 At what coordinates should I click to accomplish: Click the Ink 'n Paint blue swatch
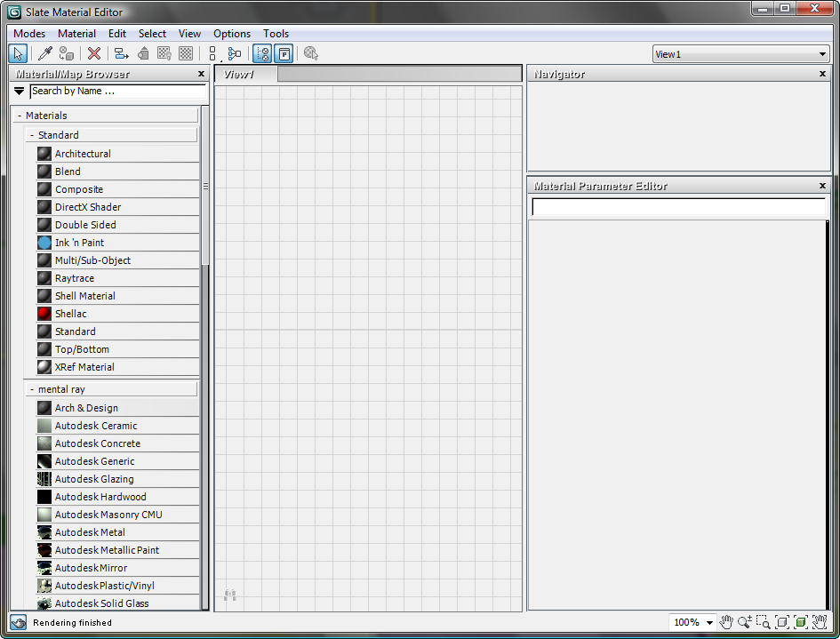pyautogui.click(x=44, y=243)
